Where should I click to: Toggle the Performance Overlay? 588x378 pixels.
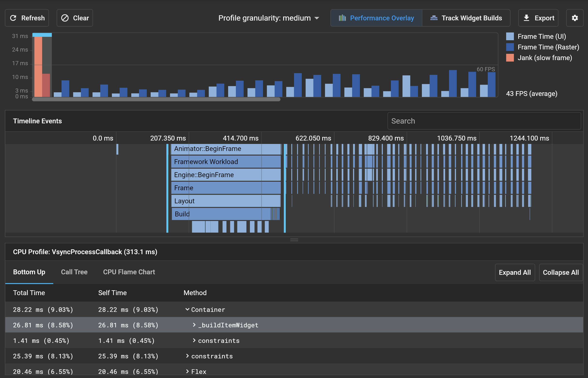coord(376,18)
